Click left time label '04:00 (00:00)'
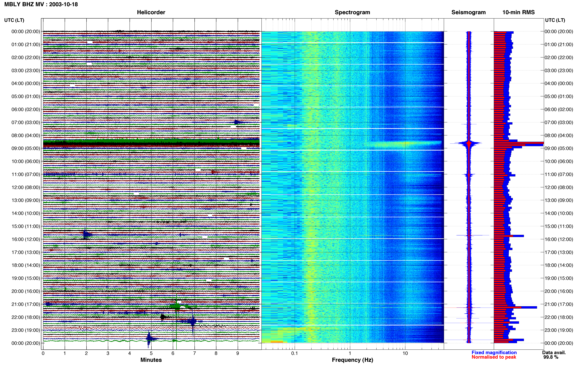This screenshot has width=588, height=368. tap(26, 83)
